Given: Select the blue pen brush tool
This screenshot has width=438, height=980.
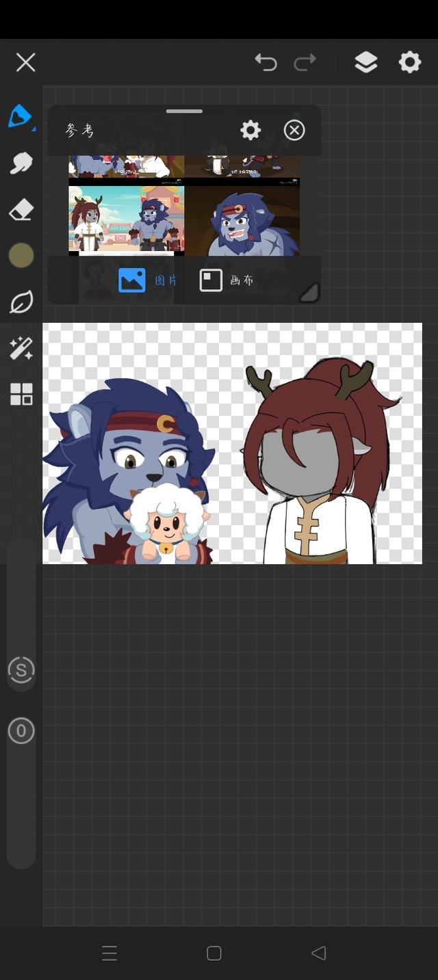Looking at the screenshot, I should (x=21, y=117).
